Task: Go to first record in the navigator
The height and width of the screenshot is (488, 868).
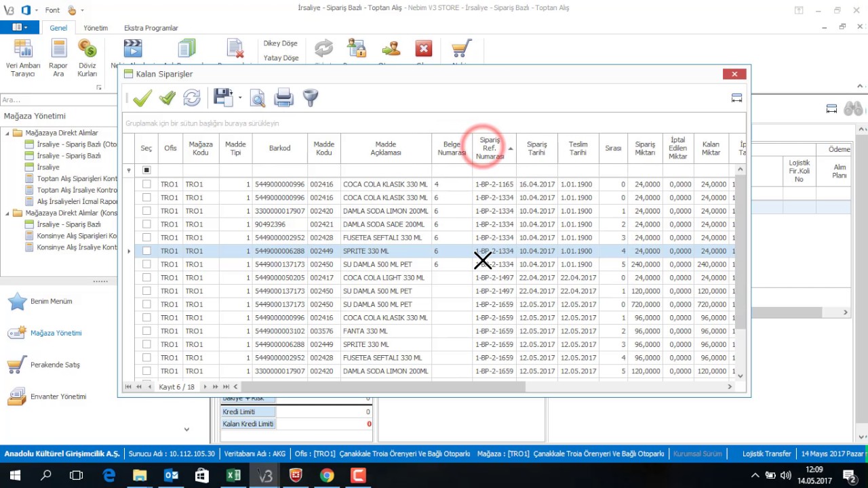Action: tap(128, 387)
